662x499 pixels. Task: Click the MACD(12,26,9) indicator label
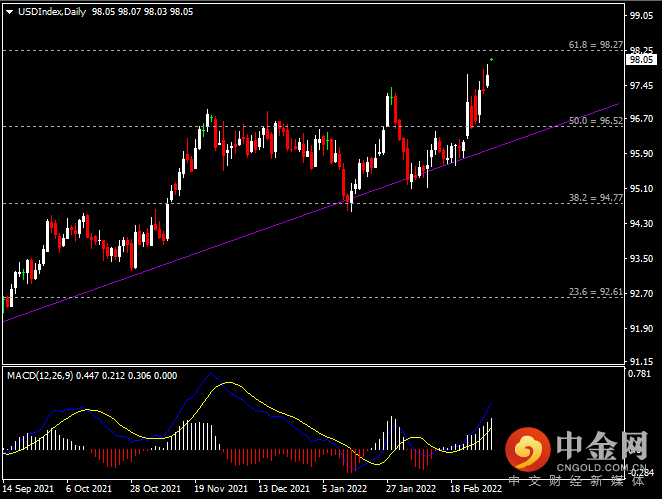tap(40, 375)
